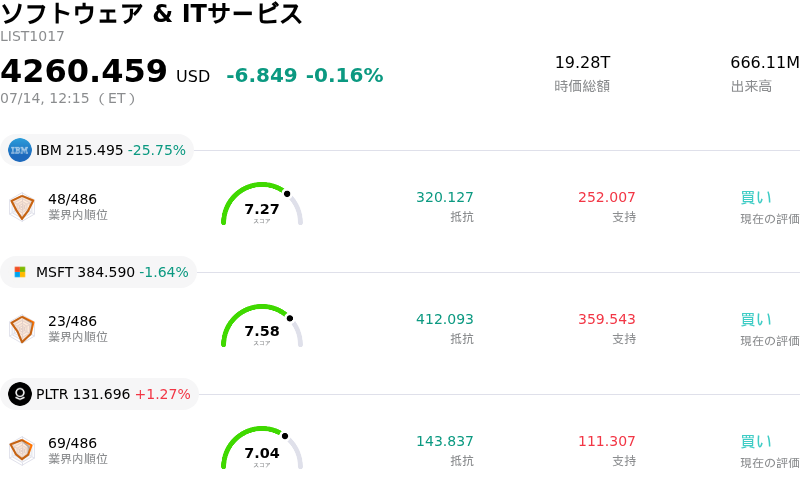Click the IBM company logo icon
Viewport: 800px width, 488px height.
click(x=20, y=150)
